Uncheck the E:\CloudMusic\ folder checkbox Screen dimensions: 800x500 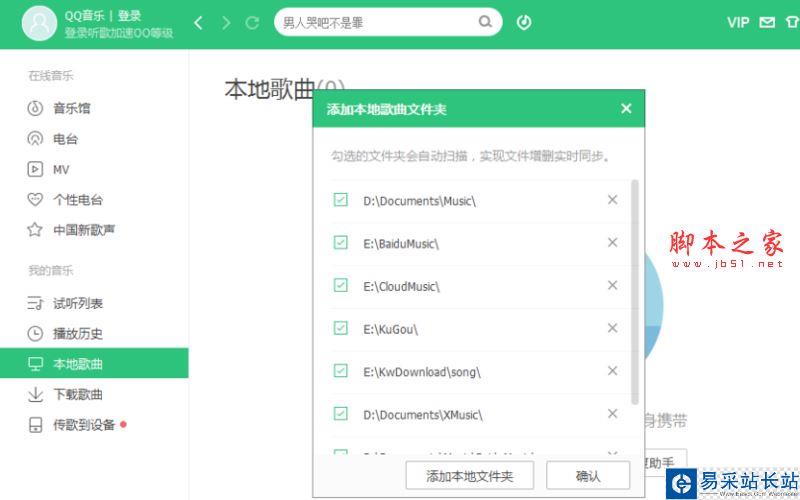(x=340, y=285)
